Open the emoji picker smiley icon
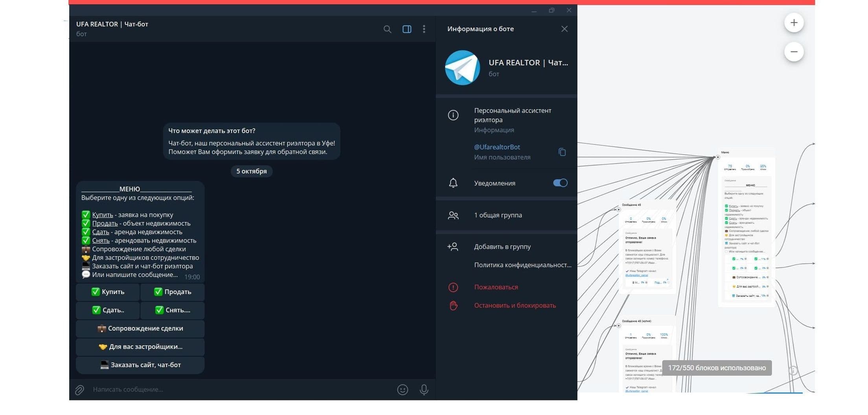868x415 pixels. 403,390
